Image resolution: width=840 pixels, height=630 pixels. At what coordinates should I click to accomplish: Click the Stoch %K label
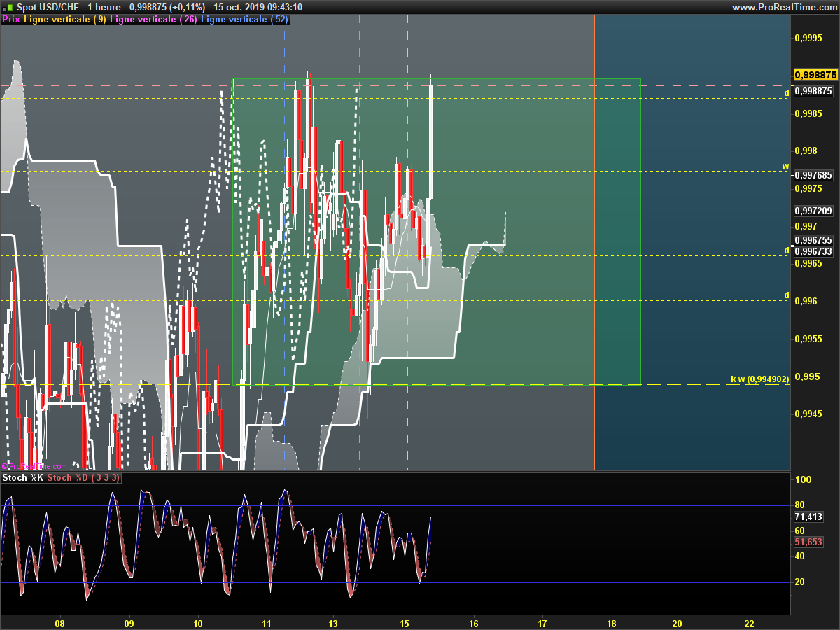pos(22,478)
